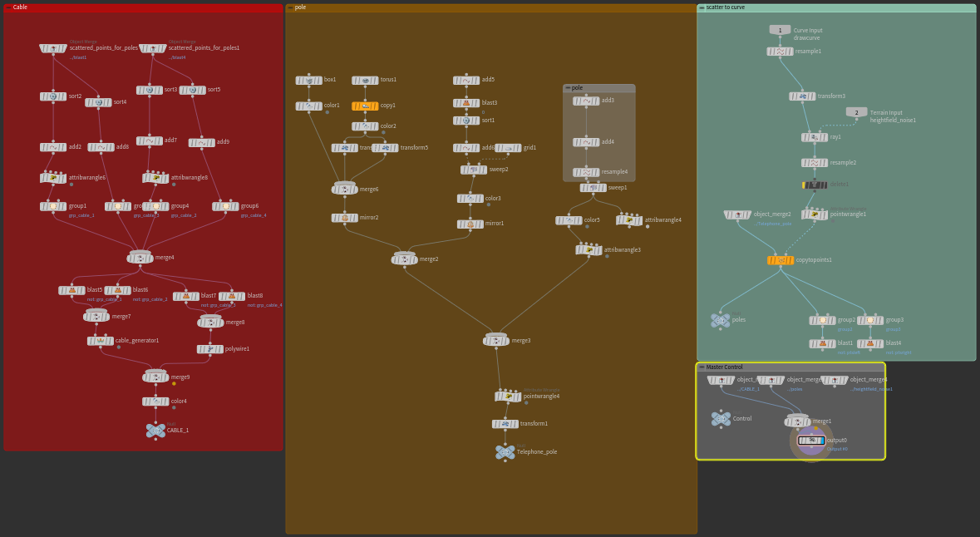Screen dimensions: 980x537
Task: Click the pointwrangle1 node
Action: coord(815,214)
